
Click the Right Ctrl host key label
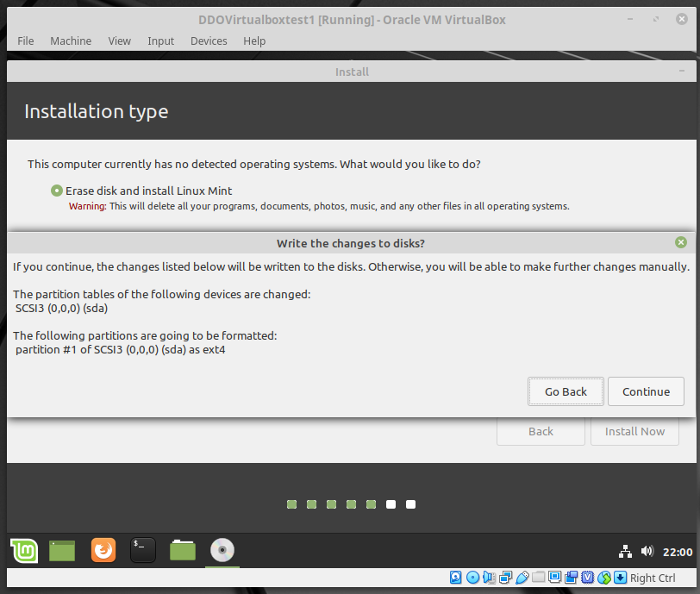(x=653, y=578)
